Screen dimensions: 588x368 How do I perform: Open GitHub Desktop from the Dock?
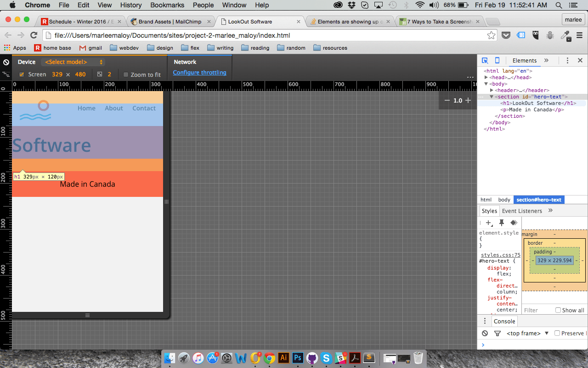[x=312, y=357]
